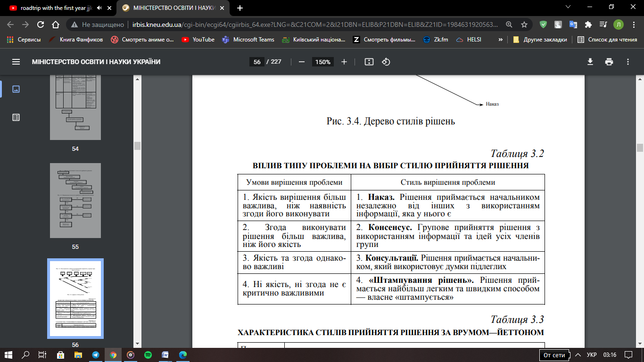644x362 pixels.
Task: Open page 54 thumbnail
Action: pyautogui.click(x=75, y=107)
